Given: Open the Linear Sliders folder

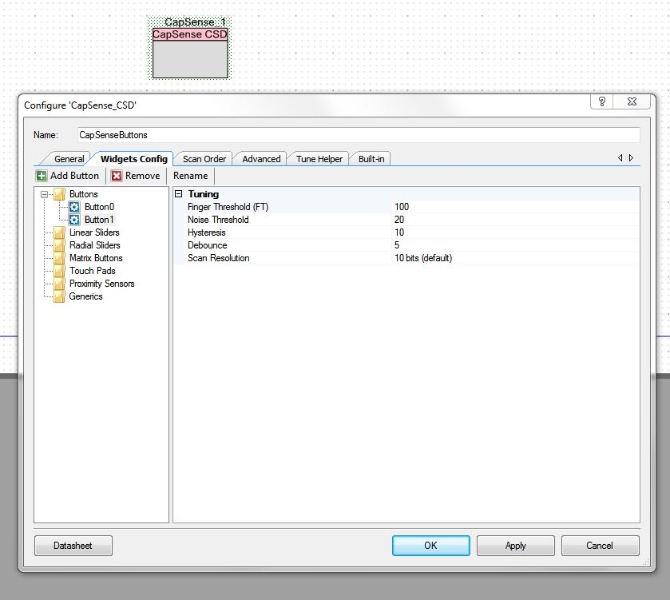Looking at the screenshot, I should point(94,233).
